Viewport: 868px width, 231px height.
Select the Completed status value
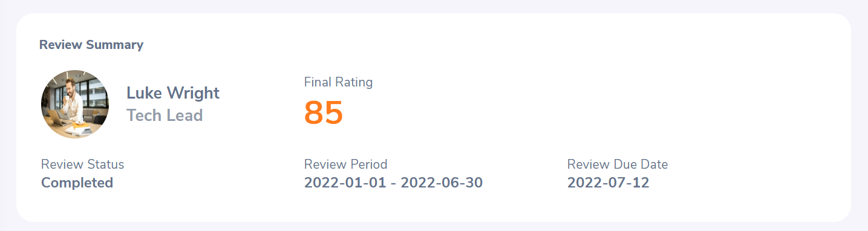pyautogui.click(x=77, y=183)
